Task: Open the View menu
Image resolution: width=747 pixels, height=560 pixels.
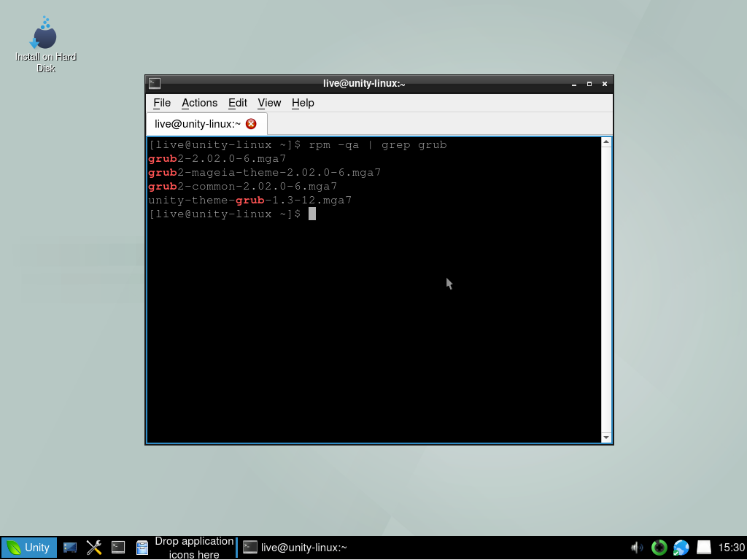Action: [269, 103]
